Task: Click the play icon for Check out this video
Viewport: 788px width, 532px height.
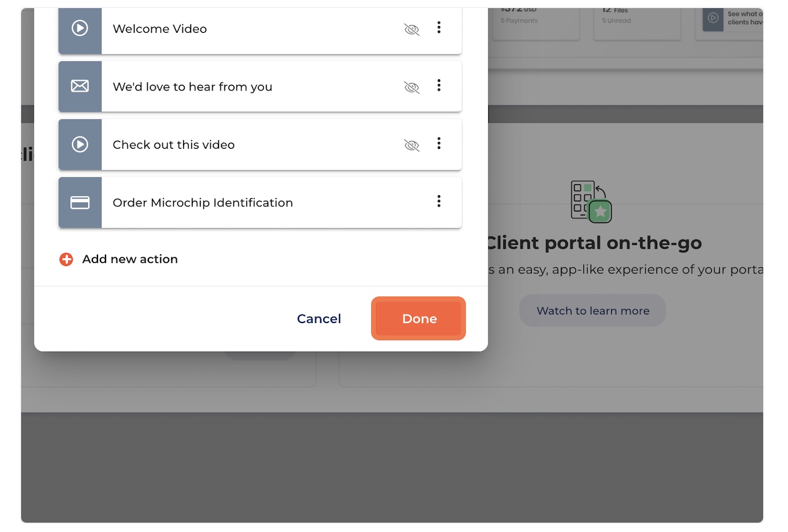Action: (x=79, y=144)
